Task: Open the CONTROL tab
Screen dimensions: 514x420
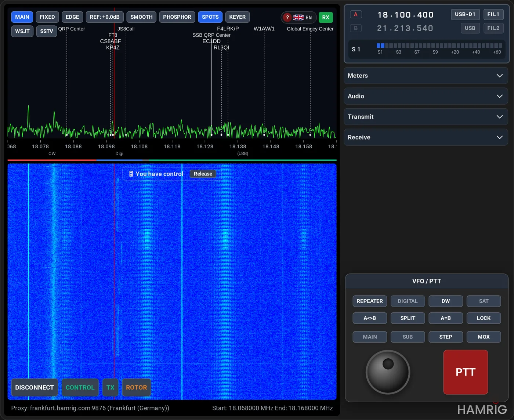Action: pyautogui.click(x=80, y=387)
